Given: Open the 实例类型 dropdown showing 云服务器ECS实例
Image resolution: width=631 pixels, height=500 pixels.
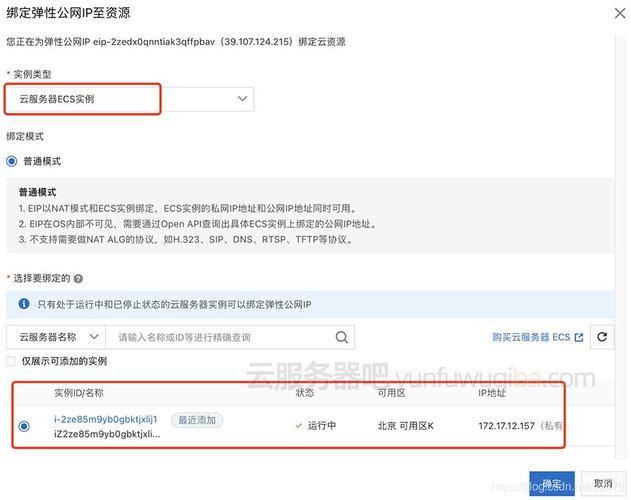Looking at the screenshot, I should [130, 99].
